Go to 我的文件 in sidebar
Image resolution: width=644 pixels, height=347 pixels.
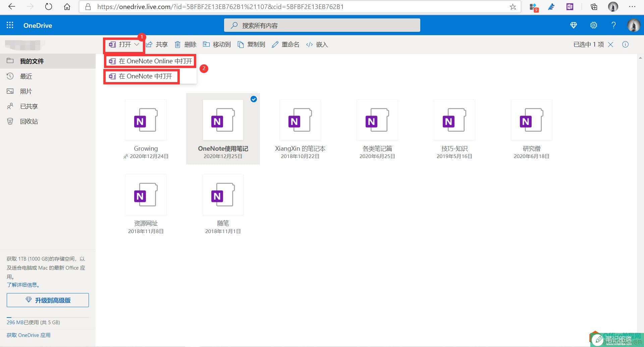(x=48, y=61)
